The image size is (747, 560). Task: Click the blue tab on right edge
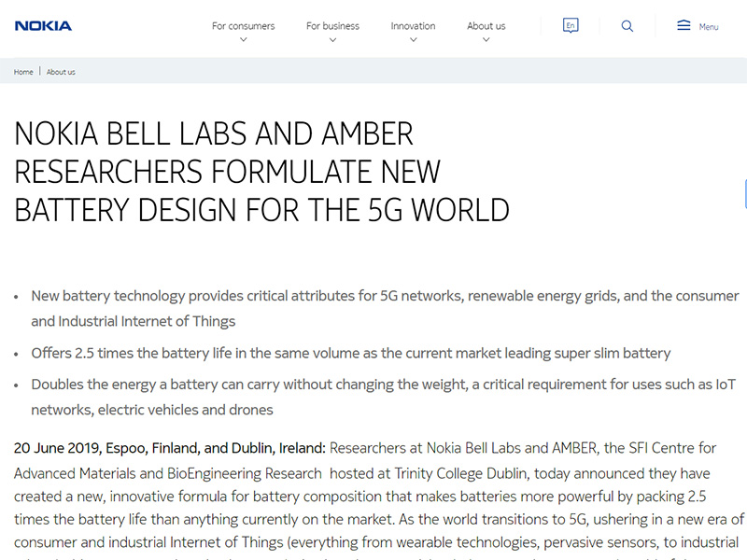744,194
